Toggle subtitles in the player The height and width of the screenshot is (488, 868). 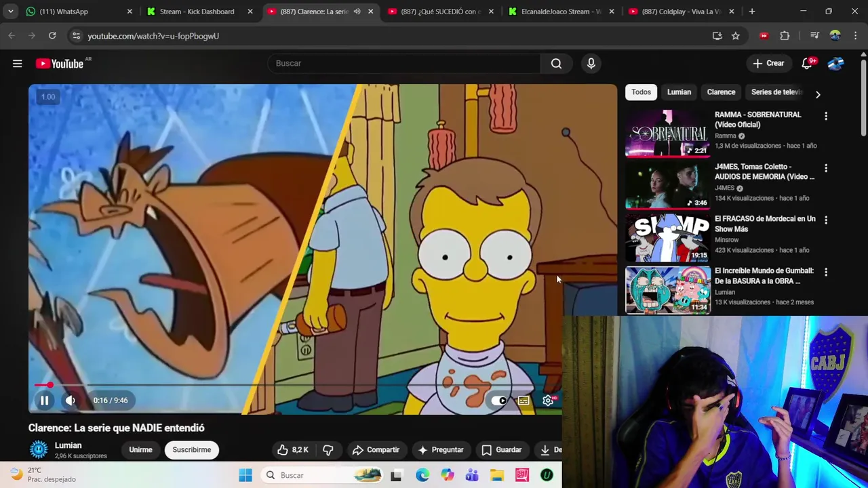click(x=524, y=401)
